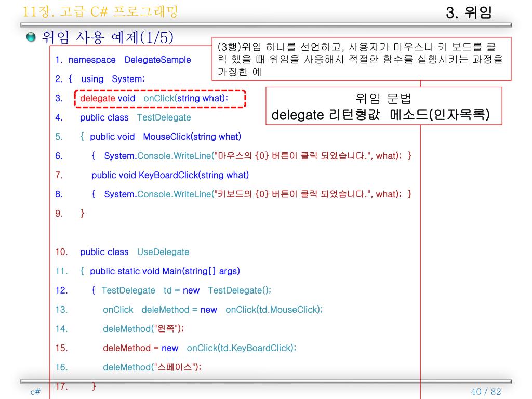Screen dimensions: 532x399
Task: Click the line 'deleMethod("왼쪽");'
Action: pyautogui.click(x=143, y=329)
